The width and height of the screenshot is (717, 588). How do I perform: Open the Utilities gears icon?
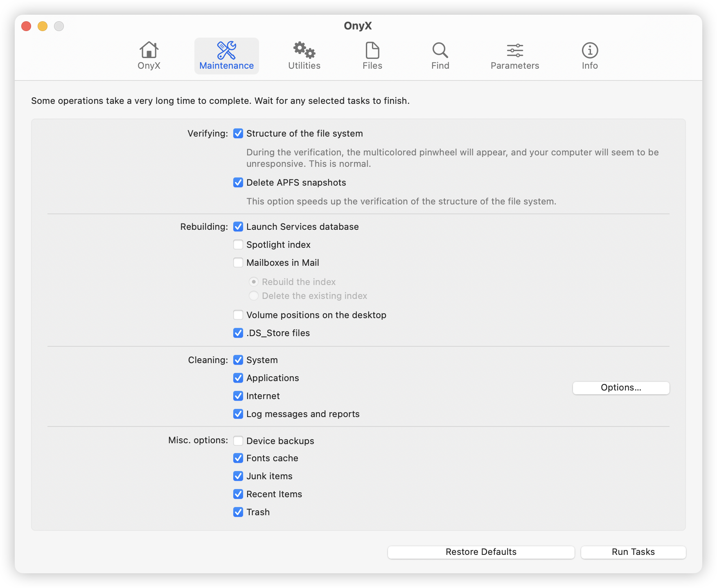tap(304, 50)
